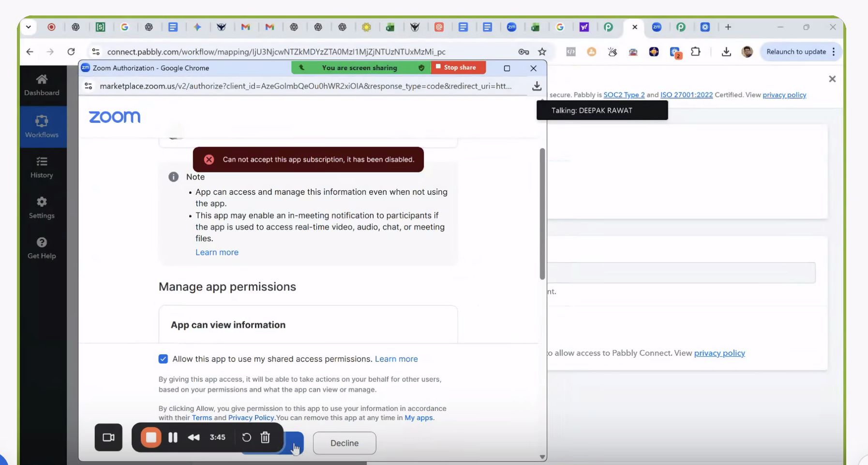Click the Get Help icon

(x=42, y=243)
